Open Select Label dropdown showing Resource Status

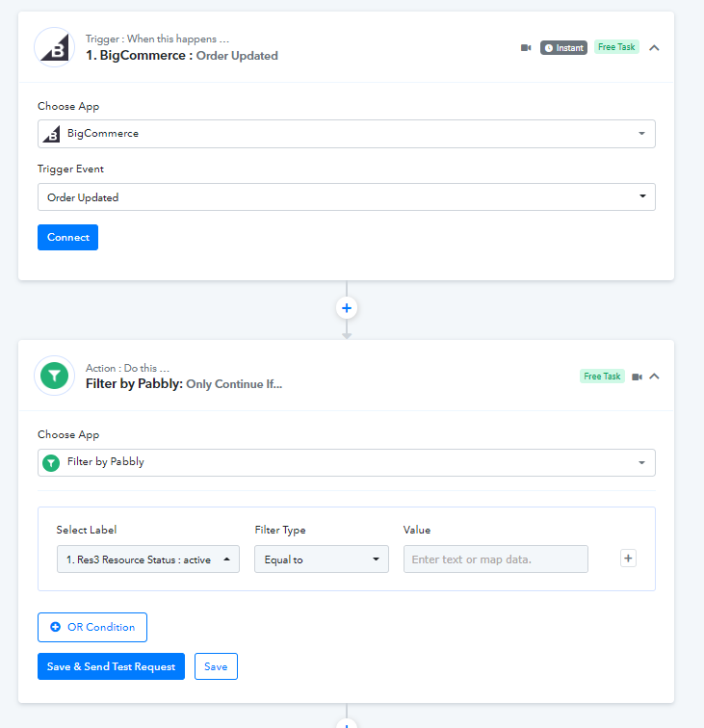148,559
